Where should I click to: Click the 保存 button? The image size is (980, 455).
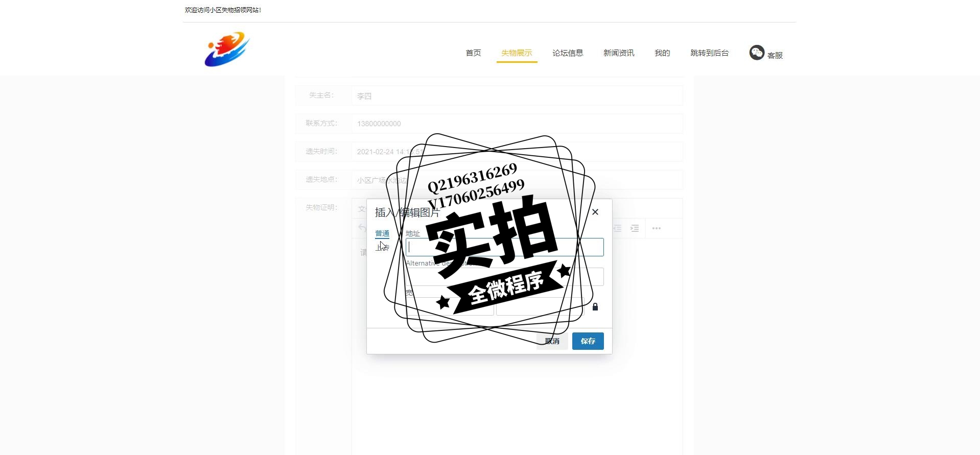[x=588, y=341]
